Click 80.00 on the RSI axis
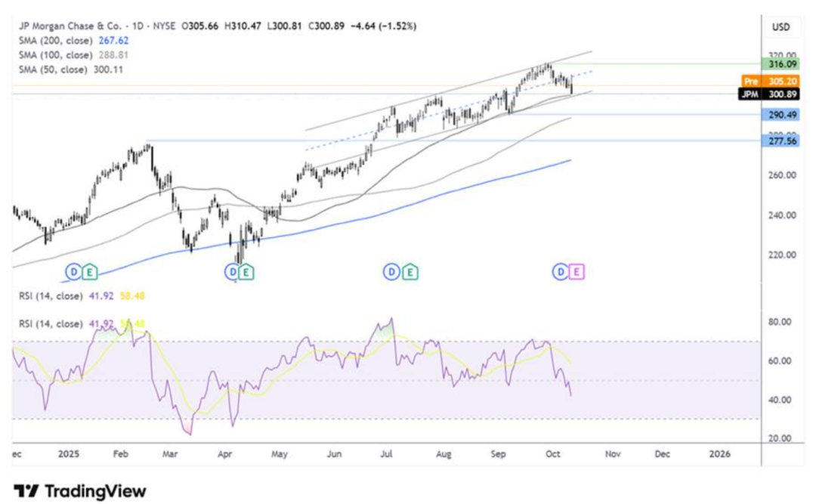816x504 pixels. (x=780, y=322)
